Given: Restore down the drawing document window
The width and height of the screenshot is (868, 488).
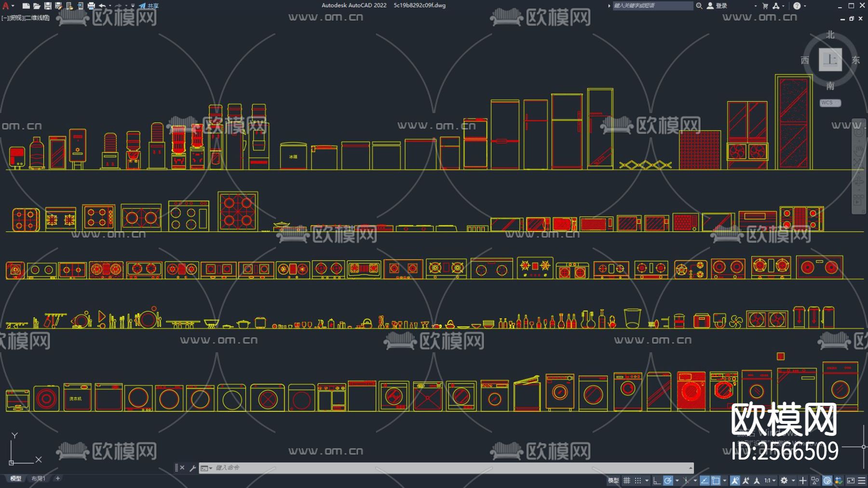Looking at the screenshot, I should [852, 18].
